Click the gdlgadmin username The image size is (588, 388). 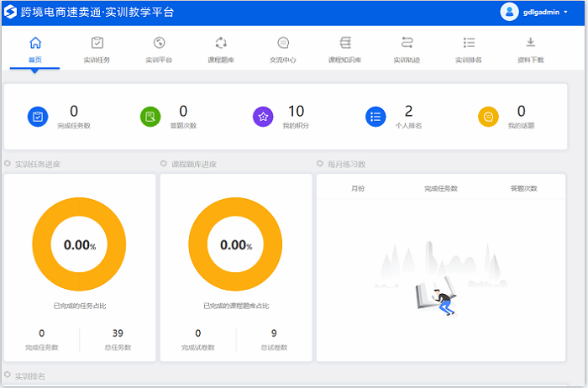(541, 12)
